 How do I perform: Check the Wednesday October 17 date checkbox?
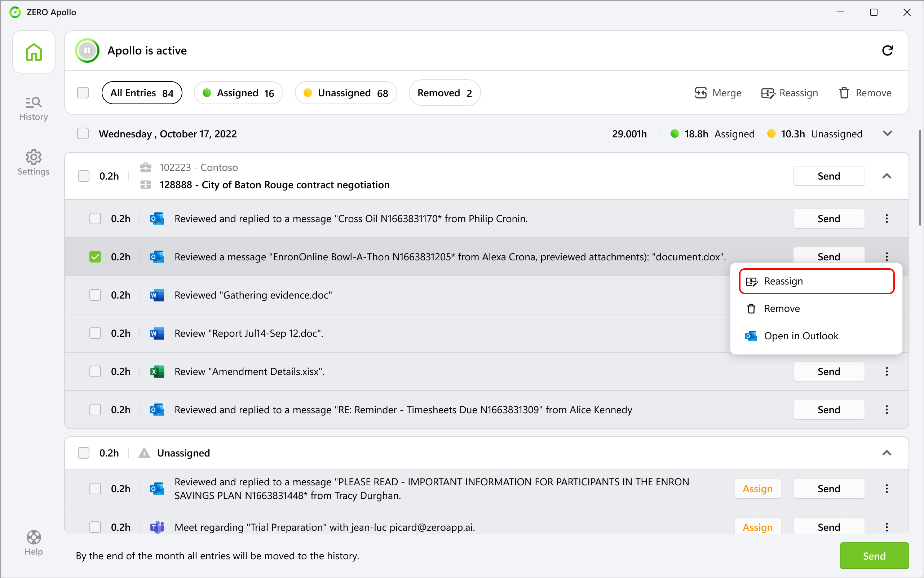coord(83,133)
